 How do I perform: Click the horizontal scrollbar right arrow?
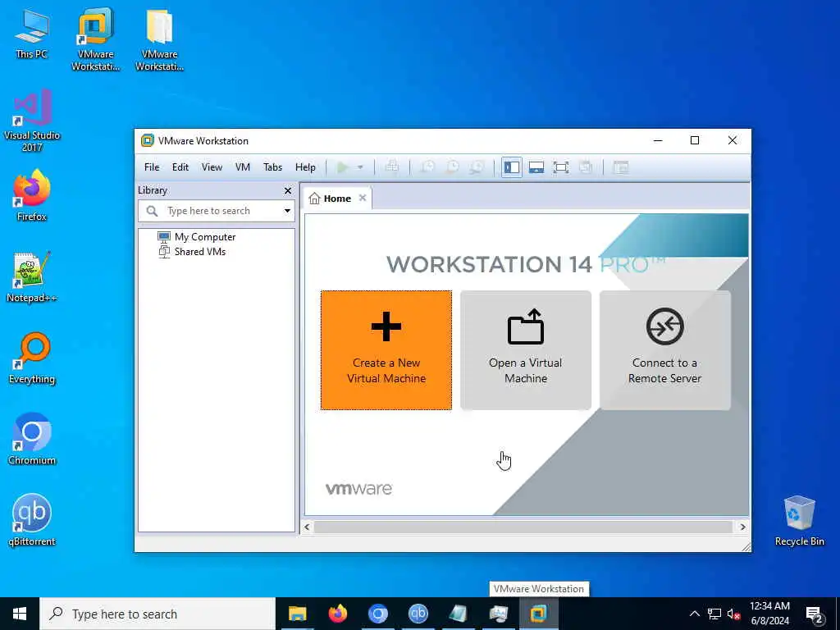point(742,527)
